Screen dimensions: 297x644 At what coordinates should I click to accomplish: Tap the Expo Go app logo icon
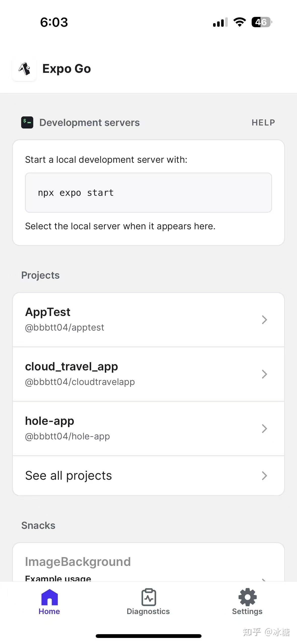[24, 69]
